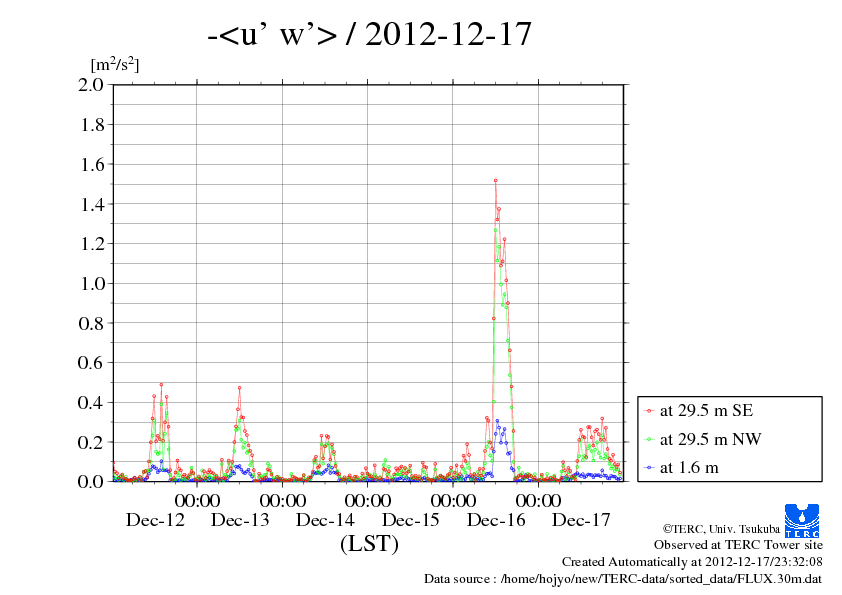842x595 pixels.
Task: Click the y-axis label 0.6
Action: coord(91,363)
